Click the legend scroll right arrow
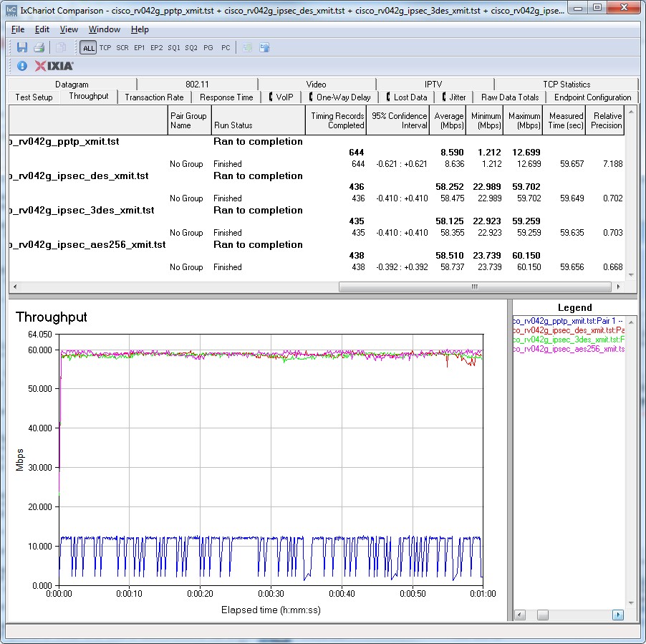 pyautogui.click(x=618, y=615)
